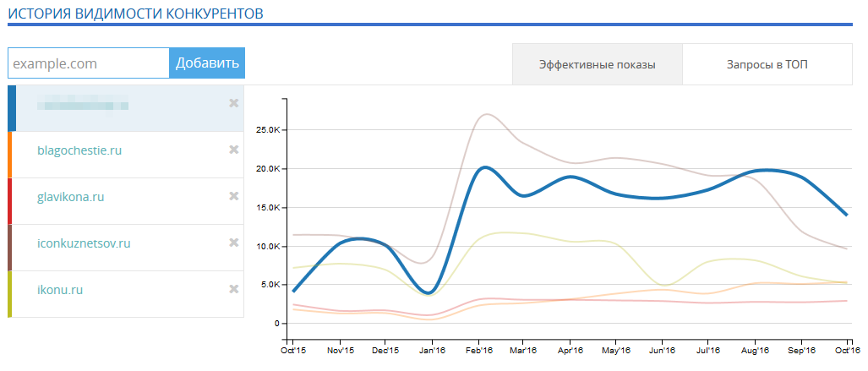Open the Запросы в ТОП tab
This screenshot has height=371, width=868.
tap(767, 64)
